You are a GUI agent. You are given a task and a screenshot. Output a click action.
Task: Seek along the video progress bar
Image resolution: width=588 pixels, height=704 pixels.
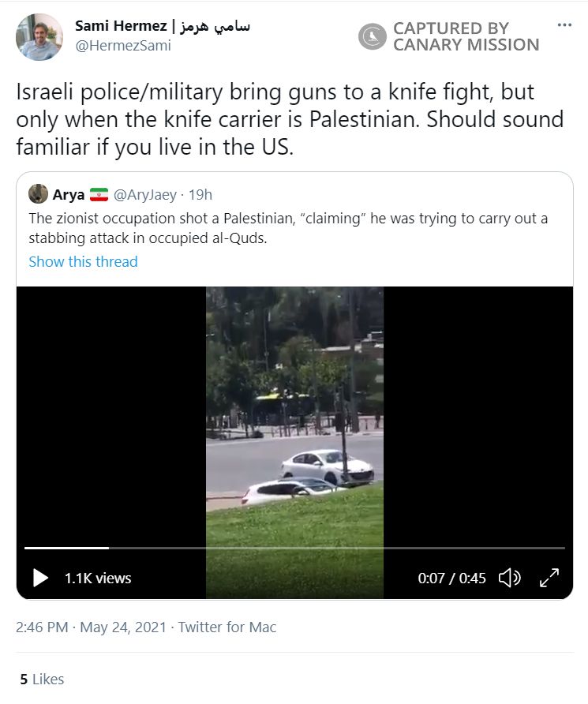[294, 547]
